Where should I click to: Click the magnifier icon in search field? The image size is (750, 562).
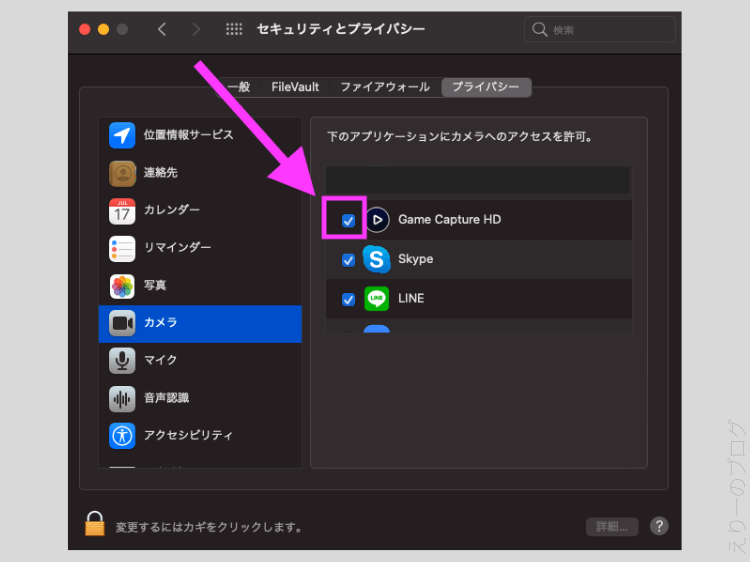[x=540, y=30]
